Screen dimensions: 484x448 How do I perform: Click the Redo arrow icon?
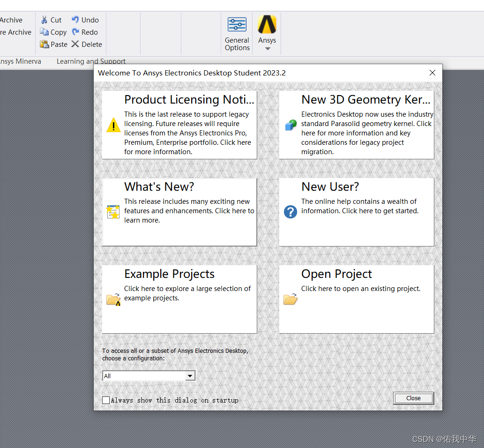click(75, 32)
